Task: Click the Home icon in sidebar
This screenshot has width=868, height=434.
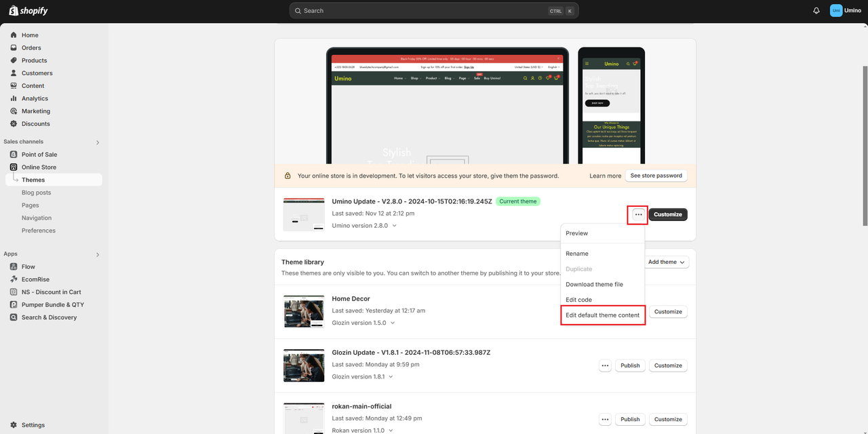Action: pos(14,35)
